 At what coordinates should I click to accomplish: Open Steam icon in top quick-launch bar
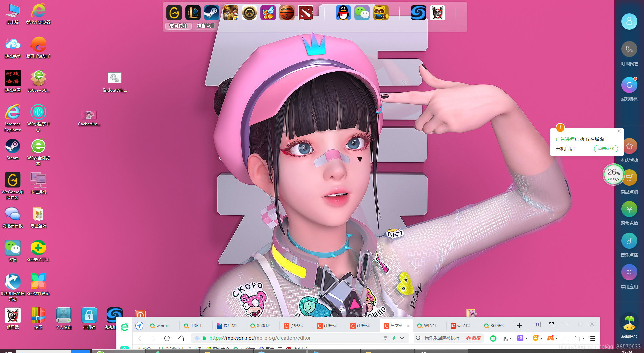coord(211,13)
